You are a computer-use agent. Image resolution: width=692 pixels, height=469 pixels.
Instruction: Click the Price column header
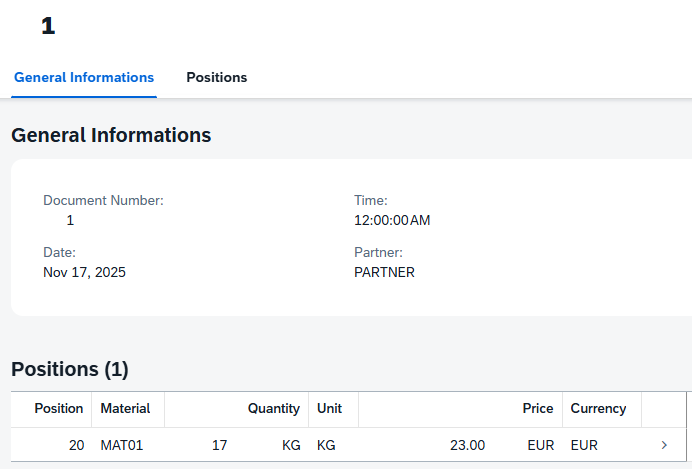pyautogui.click(x=537, y=408)
